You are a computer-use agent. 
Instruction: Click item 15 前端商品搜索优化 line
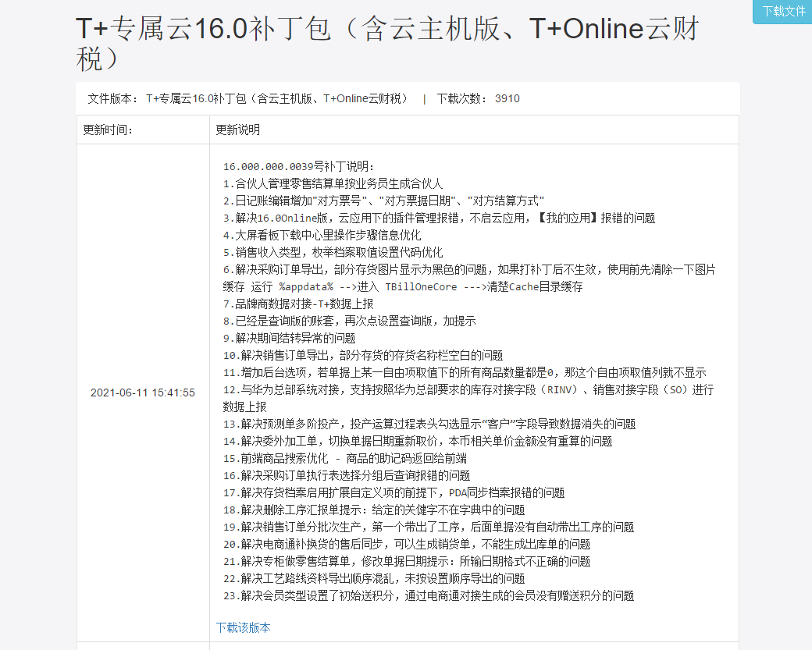pyautogui.click(x=345, y=457)
